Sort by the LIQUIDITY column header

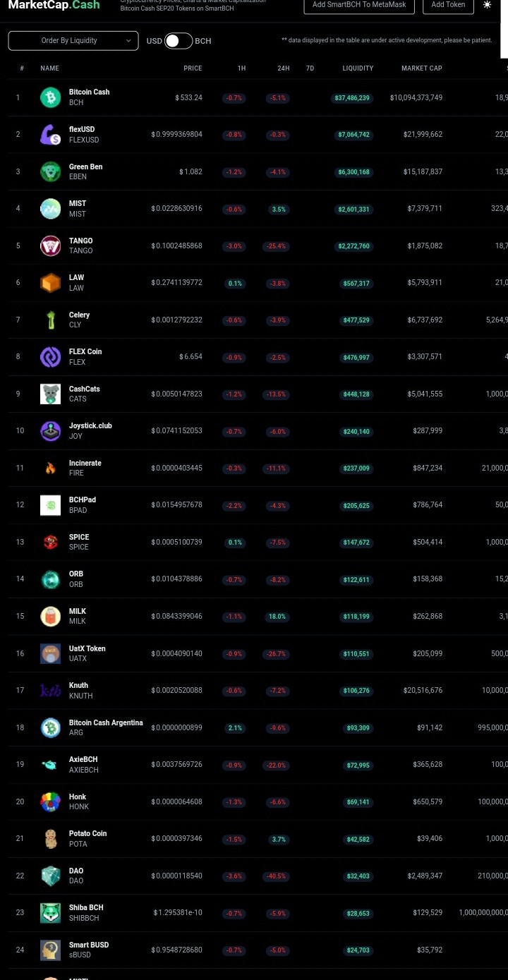(358, 68)
